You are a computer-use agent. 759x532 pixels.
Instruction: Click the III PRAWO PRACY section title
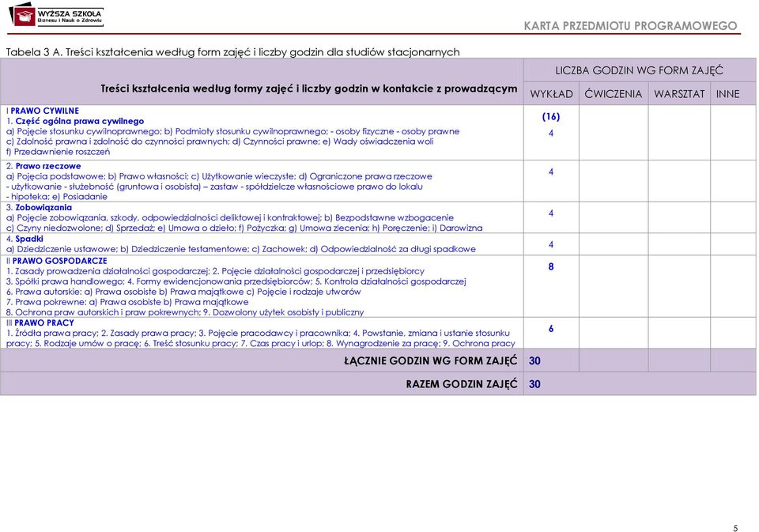click(x=40, y=323)
